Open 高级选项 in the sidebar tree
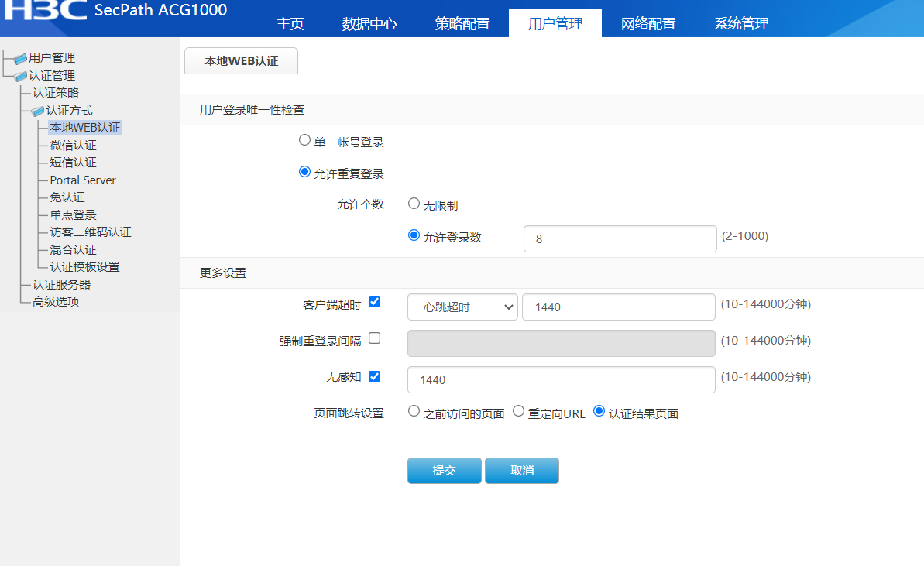 click(56, 301)
